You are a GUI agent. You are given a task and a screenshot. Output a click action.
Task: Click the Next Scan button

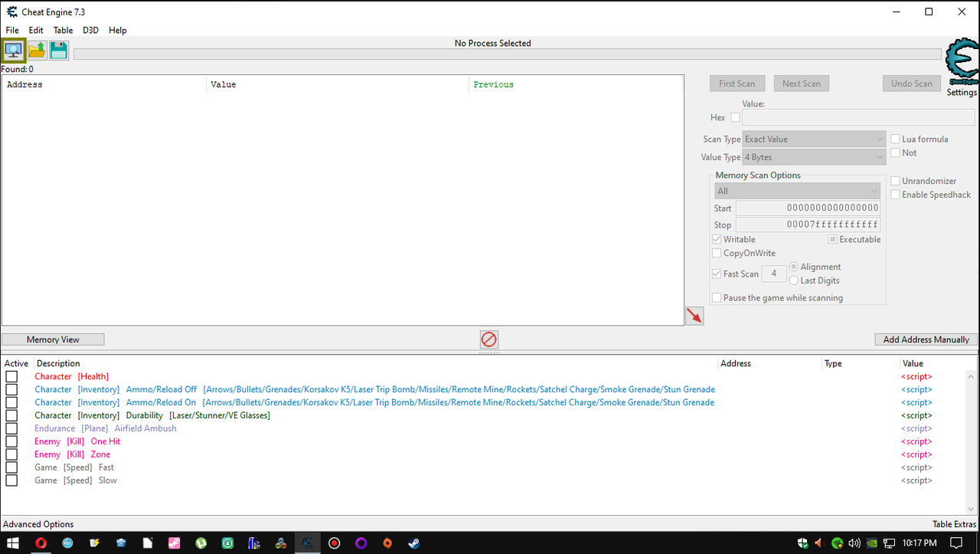coord(802,84)
